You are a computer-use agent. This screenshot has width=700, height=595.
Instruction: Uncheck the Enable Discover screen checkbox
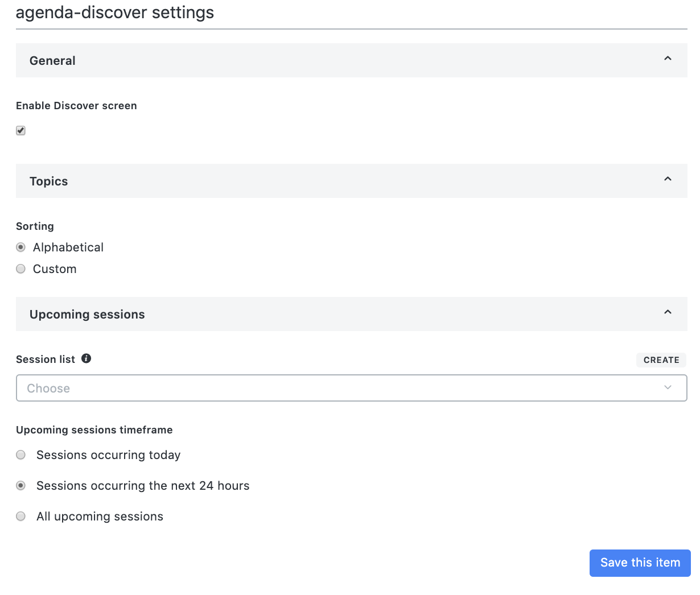point(21,131)
